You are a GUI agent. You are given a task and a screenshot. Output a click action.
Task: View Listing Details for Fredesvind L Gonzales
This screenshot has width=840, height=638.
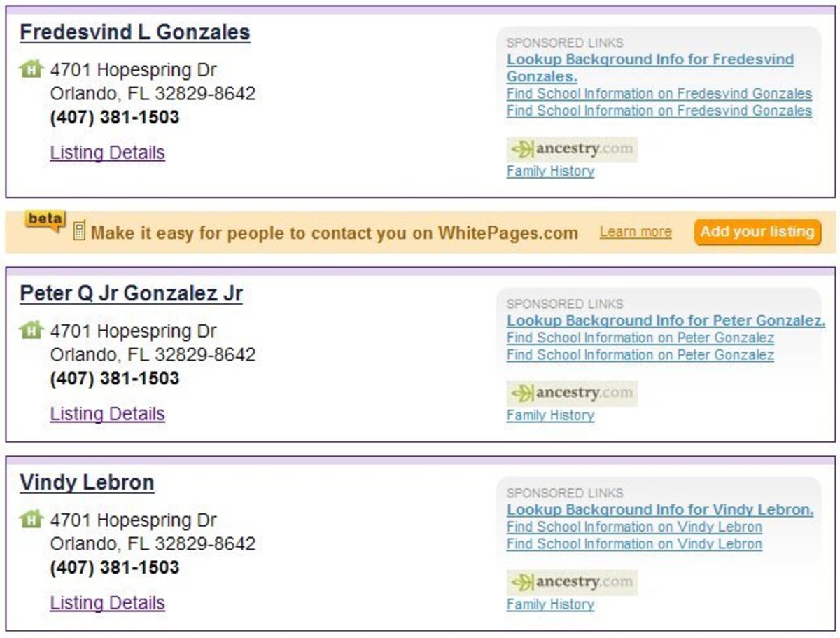[x=107, y=153]
